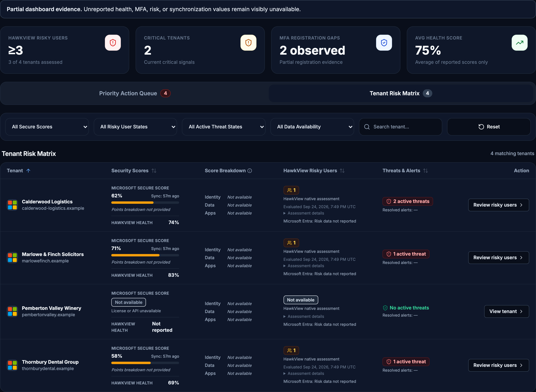
Task: Click the pembertonvalley.example domain text
Action: 48,315
